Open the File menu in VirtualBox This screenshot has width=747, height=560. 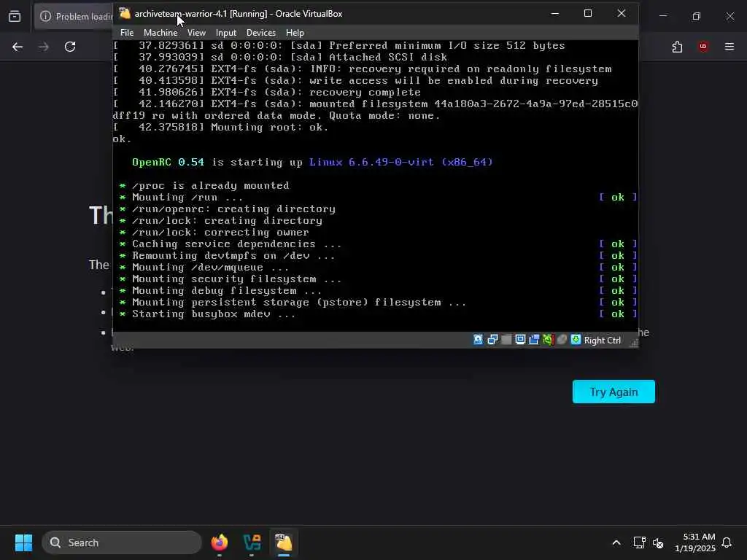(x=127, y=33)
